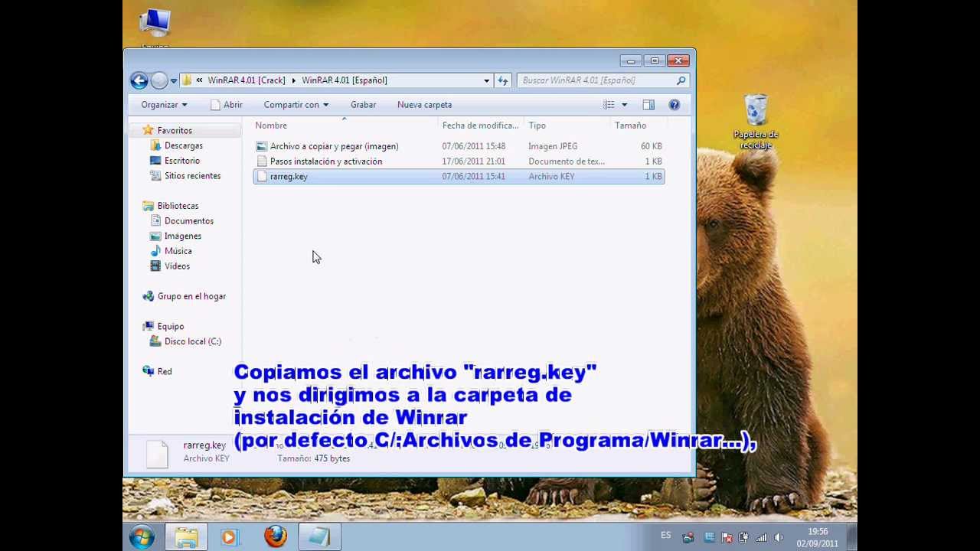Screen dimensions: 980x551
Task: Click the search magnifier icon
Action: pyautogui.click(x=681, y=80)
